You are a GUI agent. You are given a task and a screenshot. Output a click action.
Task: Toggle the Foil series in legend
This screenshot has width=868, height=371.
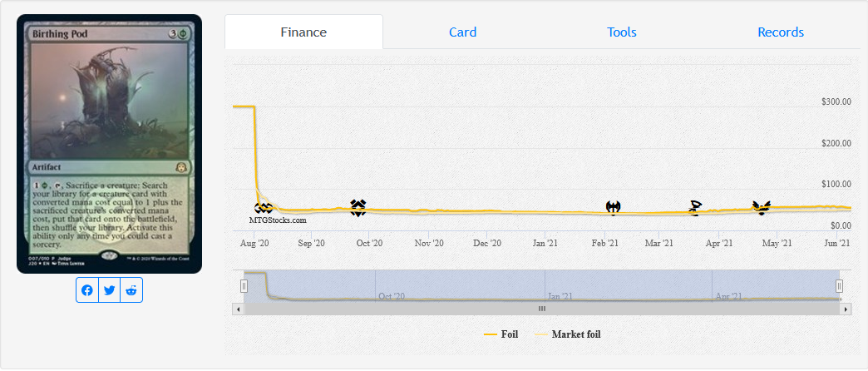click(501, 334)
